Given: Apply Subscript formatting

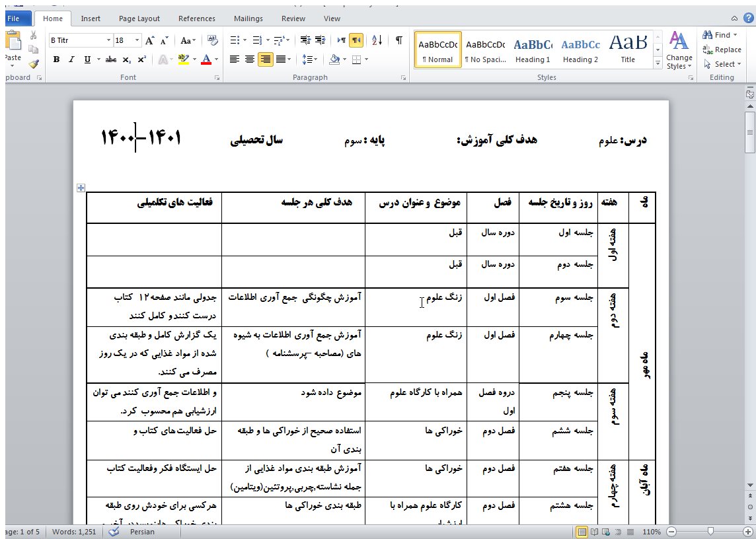Looking at the screenshot, I should click(x=126, y=59).
